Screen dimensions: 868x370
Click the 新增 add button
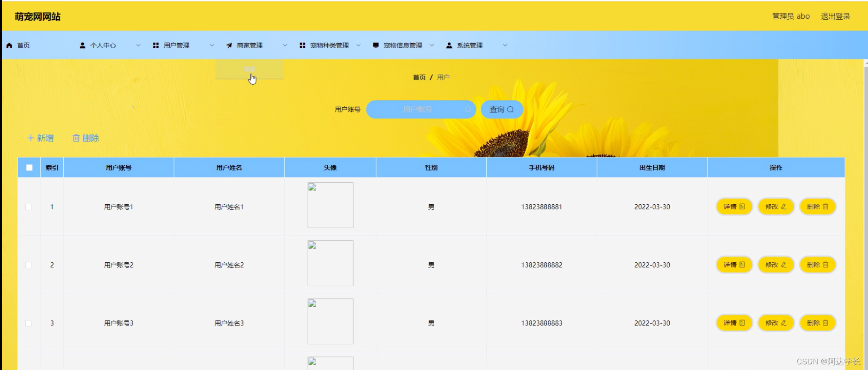pos(40,138)
